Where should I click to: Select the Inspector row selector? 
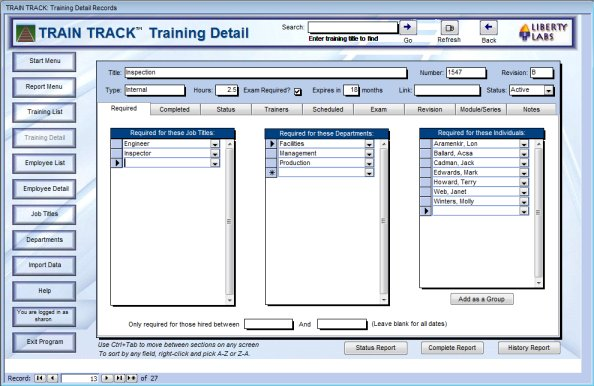pos(116,153)
